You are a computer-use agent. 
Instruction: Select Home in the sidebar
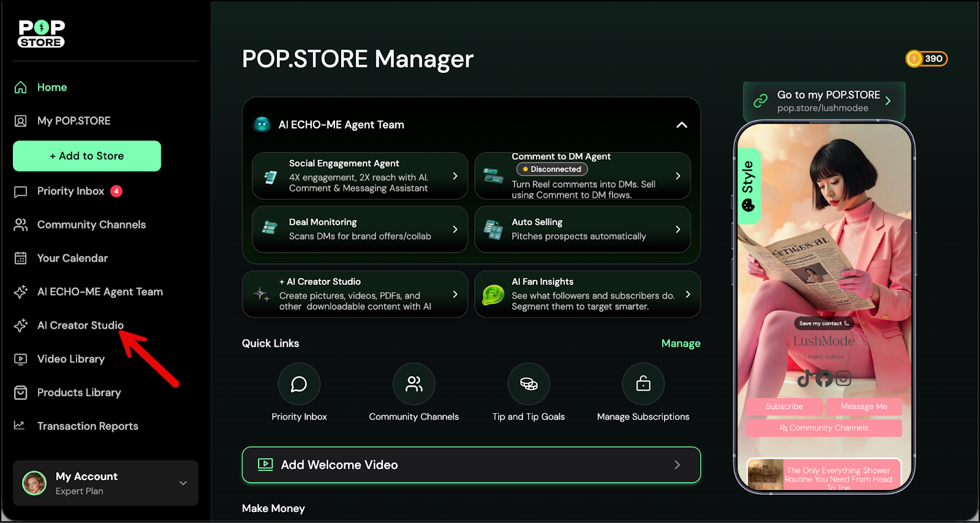(x=51, y=88)
